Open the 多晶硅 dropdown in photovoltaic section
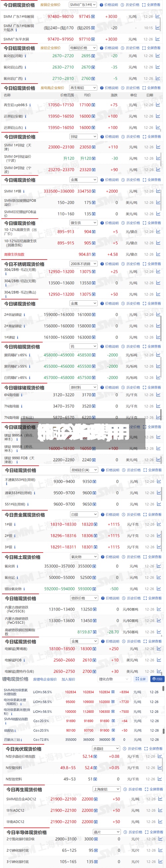Viewport: 166px width, 868px height. 106,749
